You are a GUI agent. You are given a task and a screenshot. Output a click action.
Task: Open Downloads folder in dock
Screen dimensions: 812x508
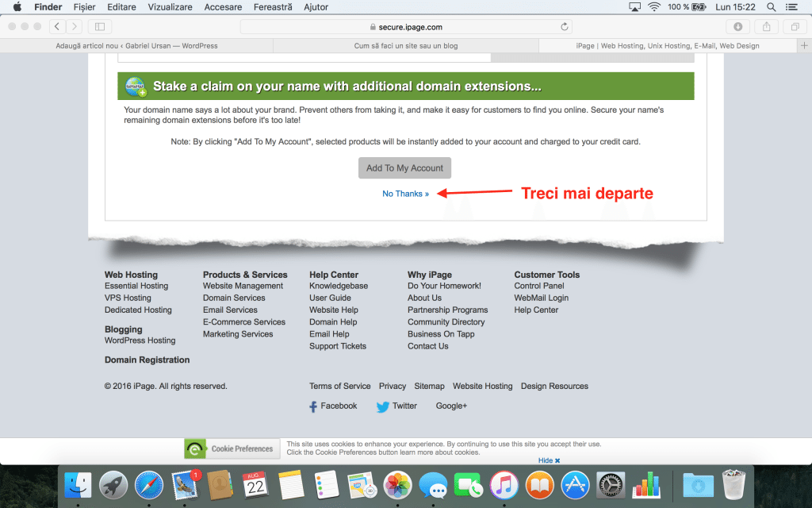point(698,486)
